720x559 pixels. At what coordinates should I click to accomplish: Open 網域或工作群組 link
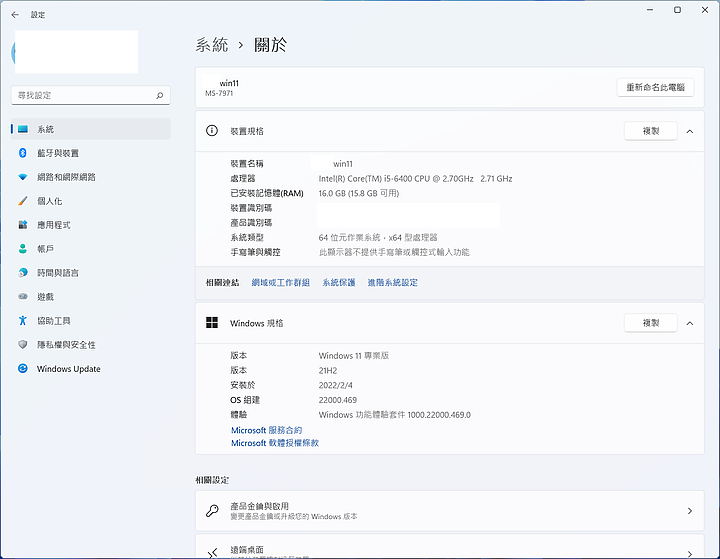click(x=281, y=282)
